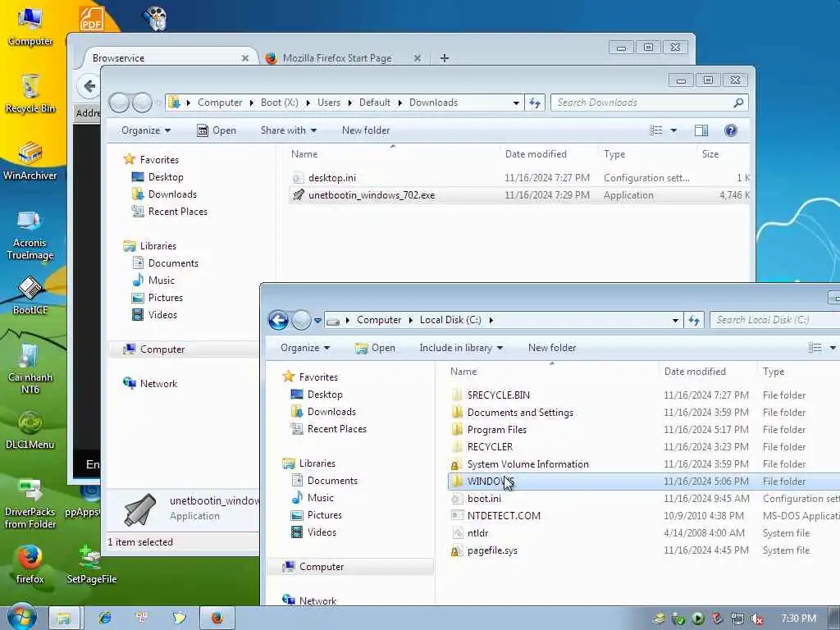Image resolution: width=840 pixels, height=630 pixels.
Task: Expand Include in library dropdown
Action: point(461,348)
